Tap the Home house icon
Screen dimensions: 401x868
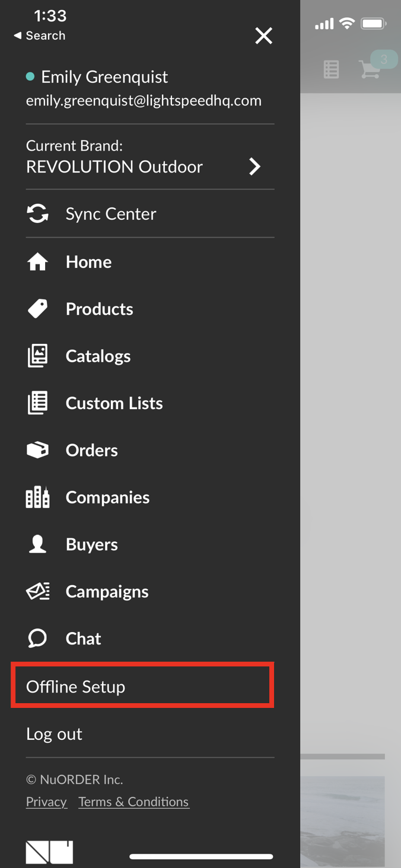click(x=38, y=261)
